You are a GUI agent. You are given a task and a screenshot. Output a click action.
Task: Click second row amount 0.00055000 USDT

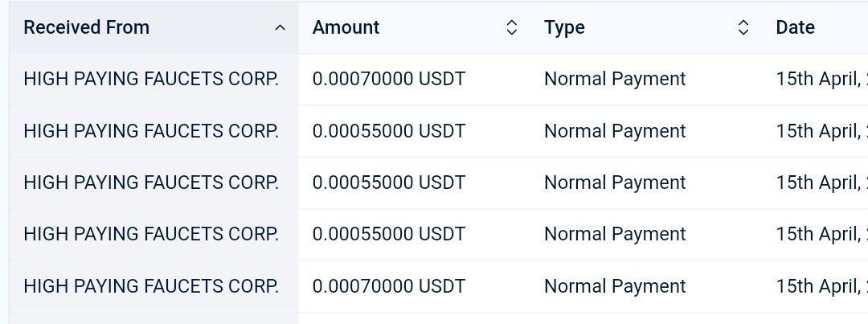(389, 131)
